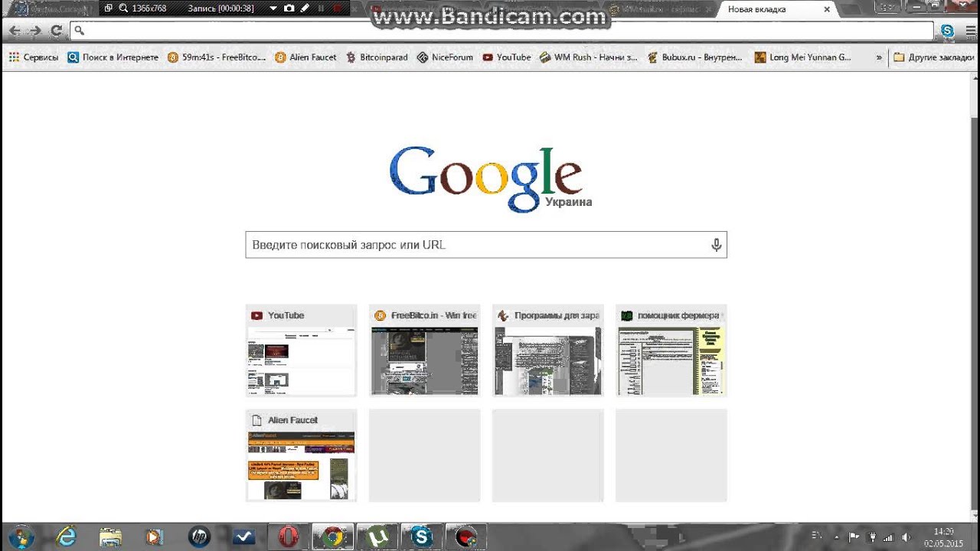Open the 59m:41s FreeBitco bookmark

coord(217,57)
